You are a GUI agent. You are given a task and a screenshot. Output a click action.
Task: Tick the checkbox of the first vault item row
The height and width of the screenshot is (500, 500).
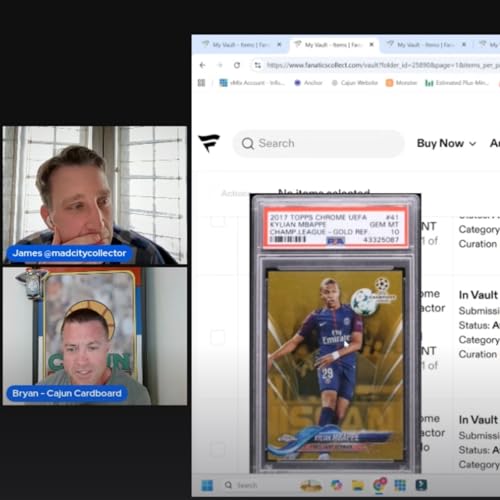click(218, 221)
